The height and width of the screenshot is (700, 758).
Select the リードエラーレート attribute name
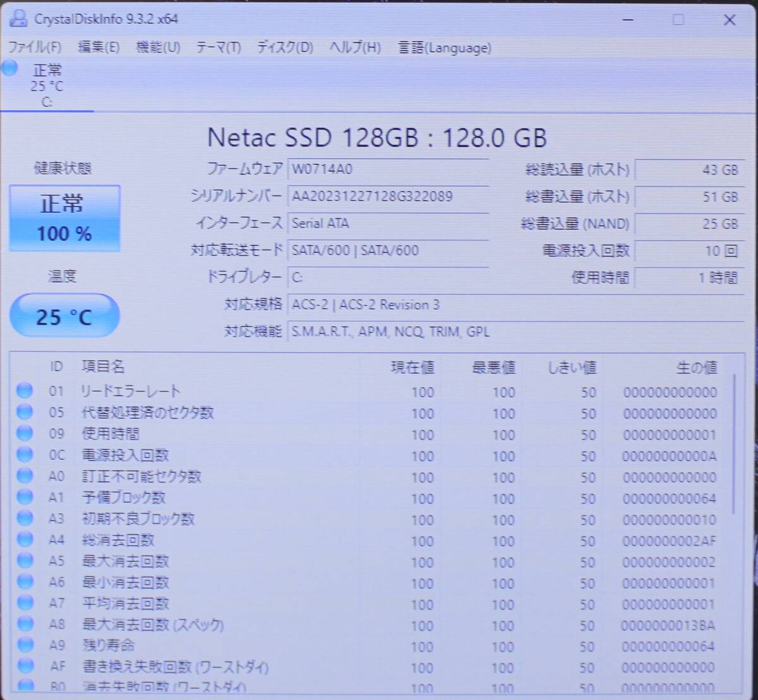coord(131,391)
